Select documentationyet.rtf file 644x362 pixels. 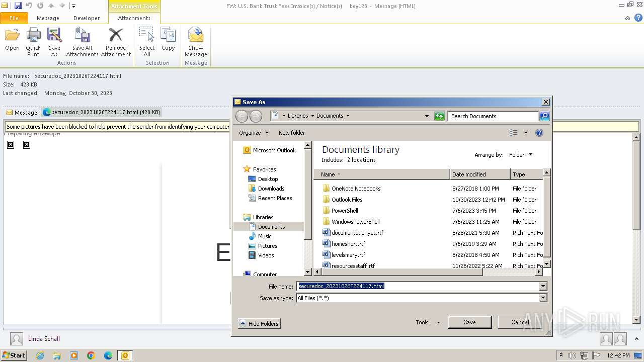click(353, 233)
